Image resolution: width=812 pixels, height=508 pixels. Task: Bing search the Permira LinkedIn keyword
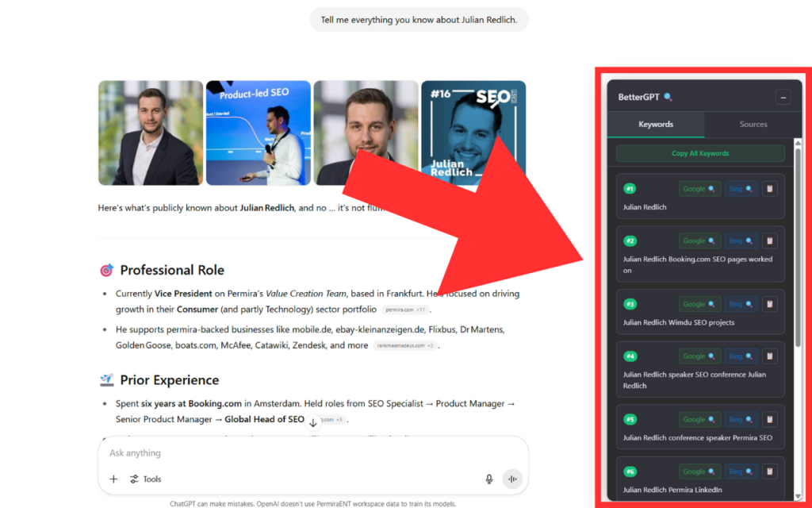[x=741, y=471]
